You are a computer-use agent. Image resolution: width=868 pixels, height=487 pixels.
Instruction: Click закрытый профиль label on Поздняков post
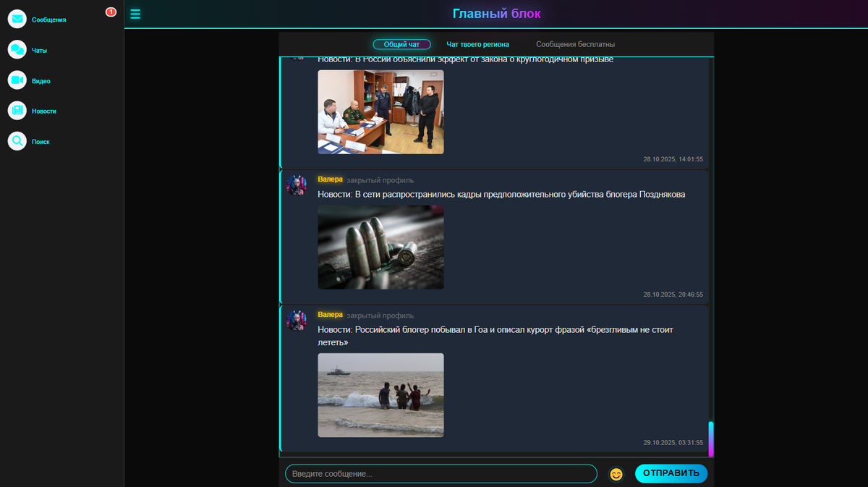380,180
